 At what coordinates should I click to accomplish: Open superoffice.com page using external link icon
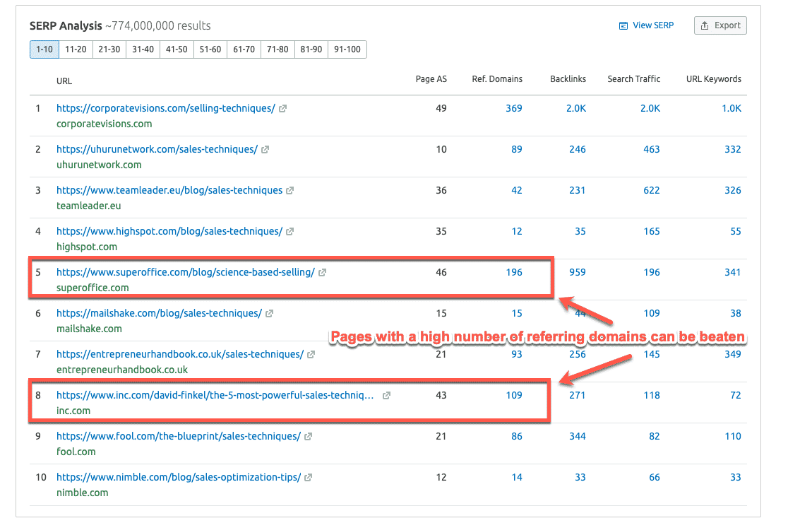[x=323, y=273]
